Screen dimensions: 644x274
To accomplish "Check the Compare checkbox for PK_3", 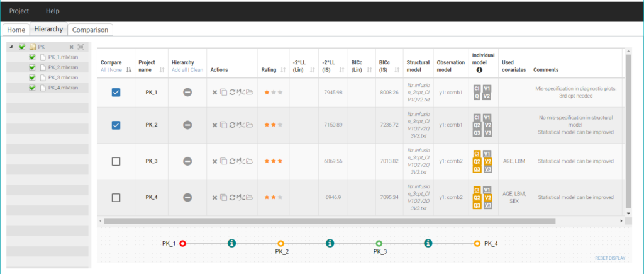I will click(116, 162).
